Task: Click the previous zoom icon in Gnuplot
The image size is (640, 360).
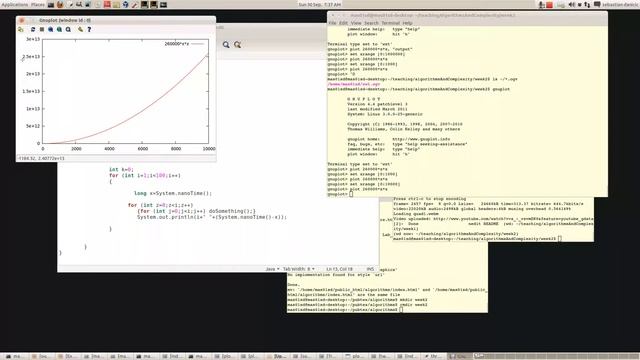Action: [x=51, y=29]
